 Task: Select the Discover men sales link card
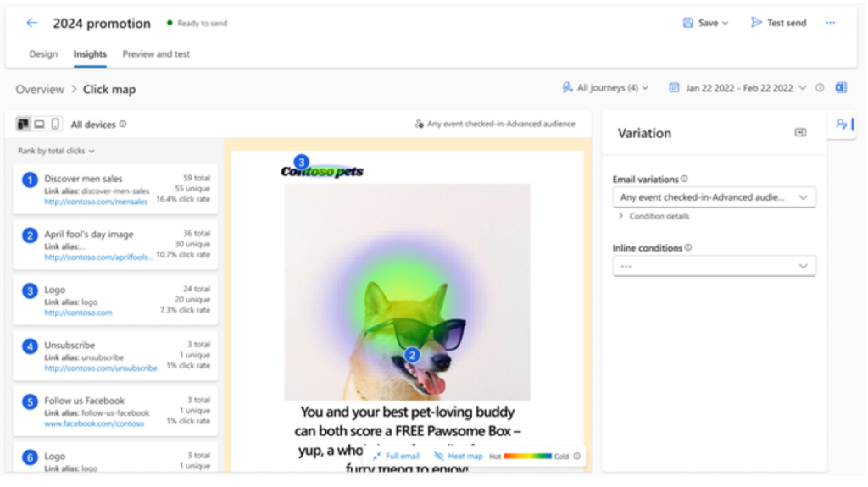click(115, 189)
